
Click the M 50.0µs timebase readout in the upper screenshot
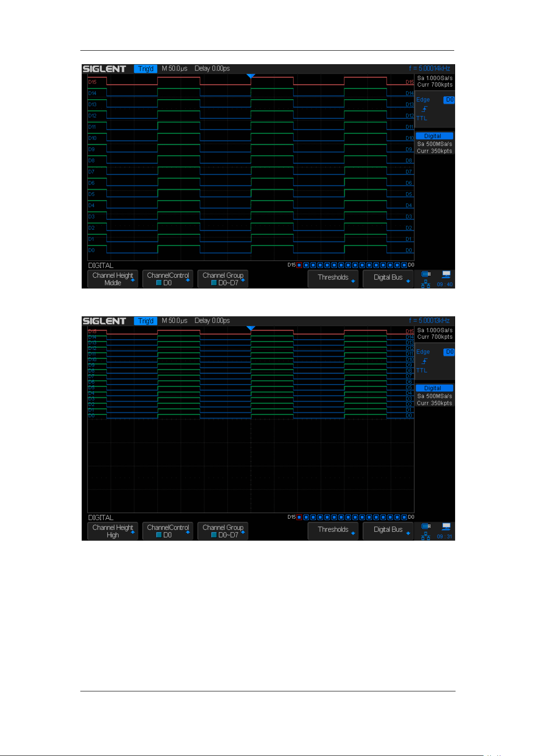pos(175,69)
